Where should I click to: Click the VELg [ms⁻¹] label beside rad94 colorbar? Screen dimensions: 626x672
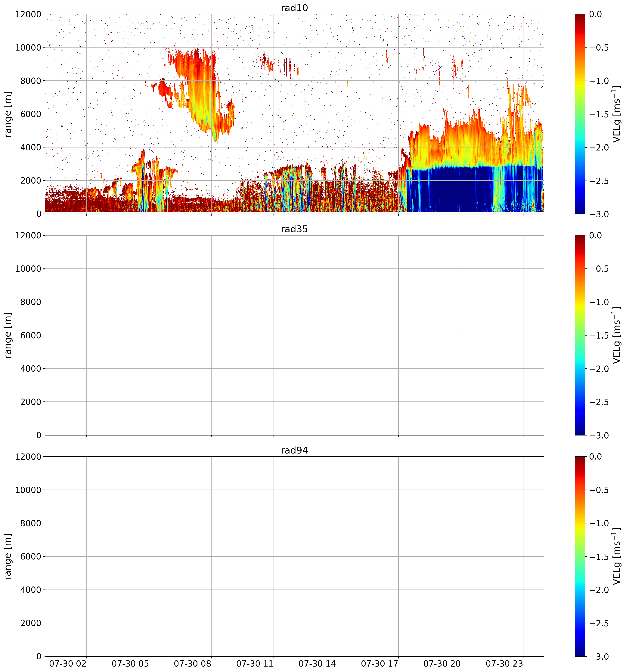click(x=617, y=556)
